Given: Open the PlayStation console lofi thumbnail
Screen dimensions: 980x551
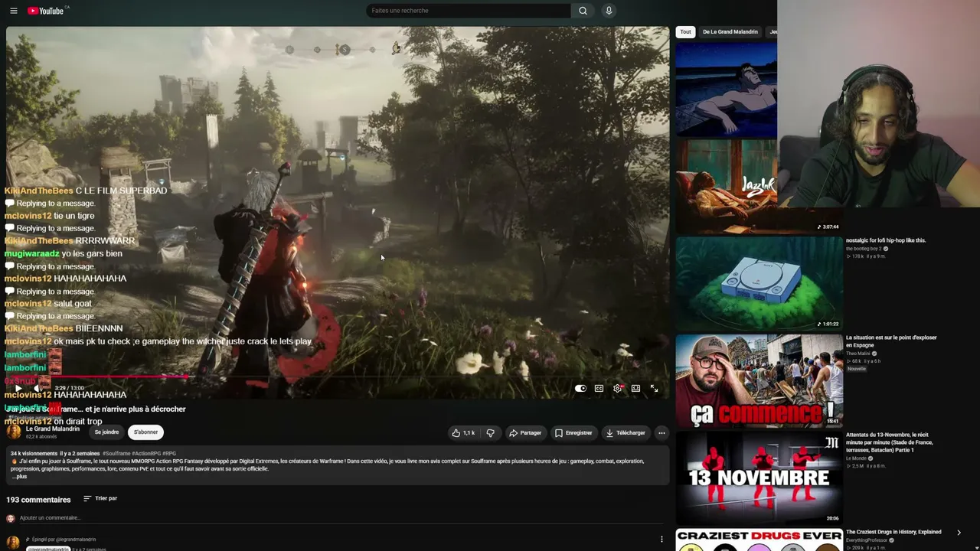Looking at the screenshot, I should coord(759,283).
